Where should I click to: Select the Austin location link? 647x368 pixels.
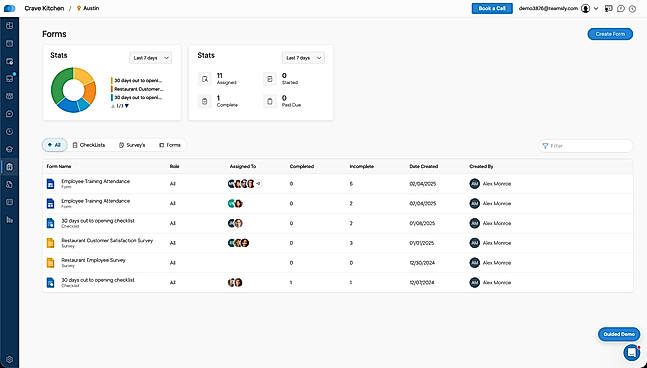click(x=91, y=8)
